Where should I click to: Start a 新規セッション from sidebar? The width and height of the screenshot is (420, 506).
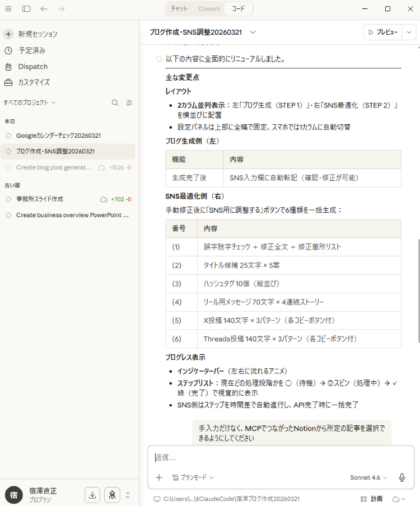click(38, 34)
